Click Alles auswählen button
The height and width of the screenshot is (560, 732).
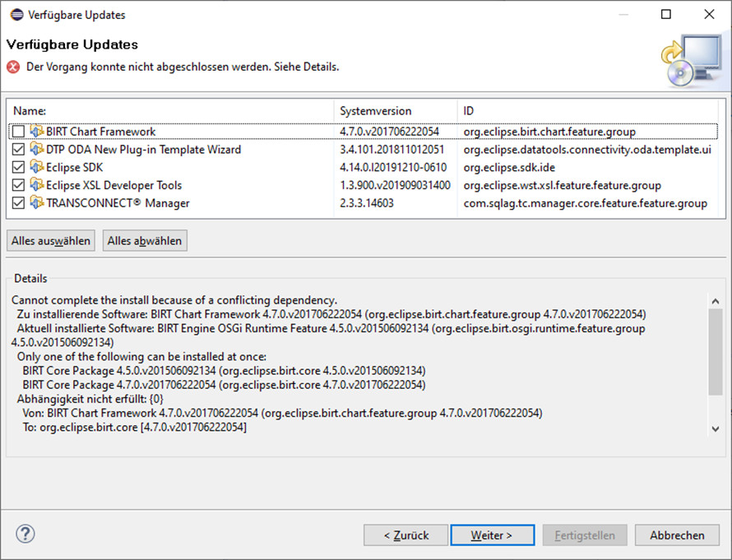51,241
